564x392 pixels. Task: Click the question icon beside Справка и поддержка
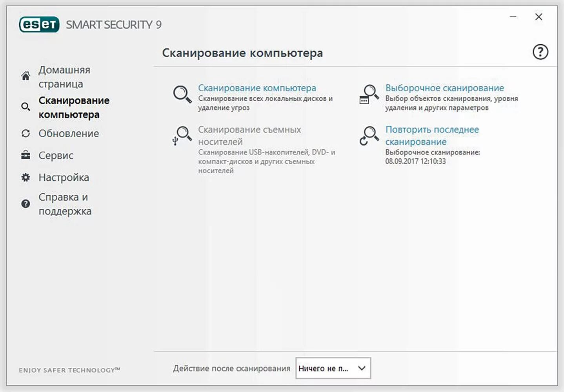[25, 203]
